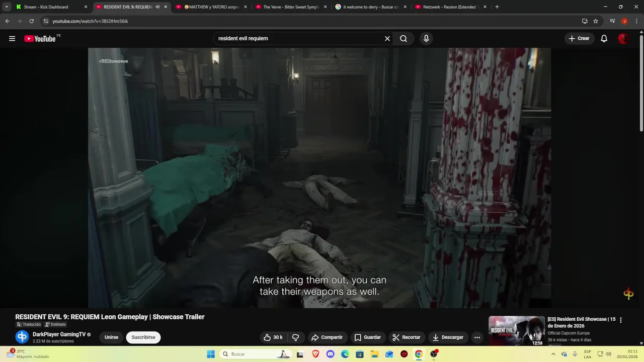Image resolution: width=644 pixels, height=362 pixels.
Task: Clear the search box with X
Action: [387, 38]
